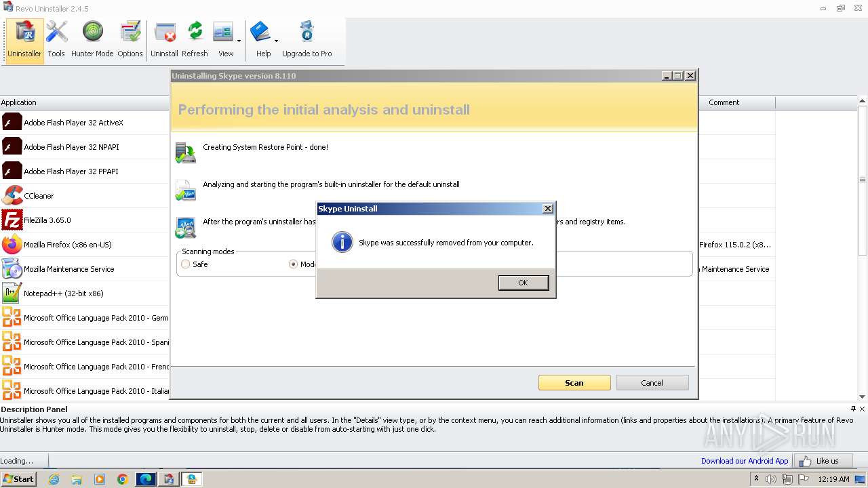Close the Description Panel
The height and width of the screenshot is (488, 868).
pos(862,409)
